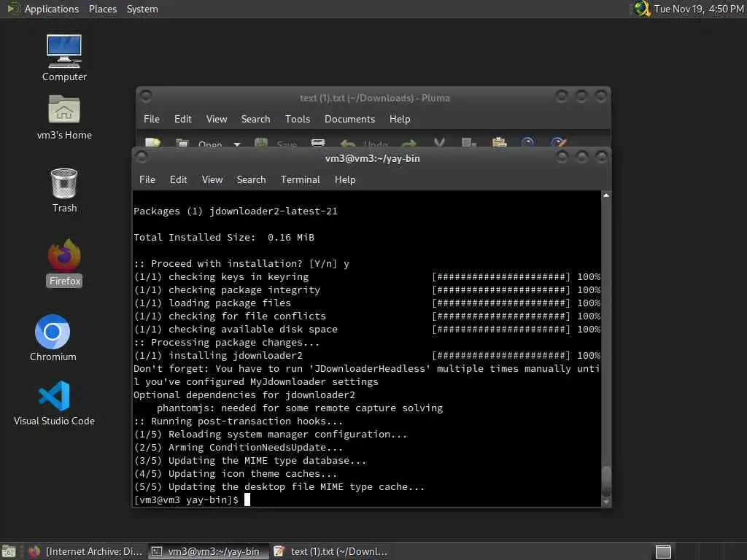This screenshot has height=560, width=747.
Task: Click the Cut scissors icon in Pluma
Action: (439, 142)
